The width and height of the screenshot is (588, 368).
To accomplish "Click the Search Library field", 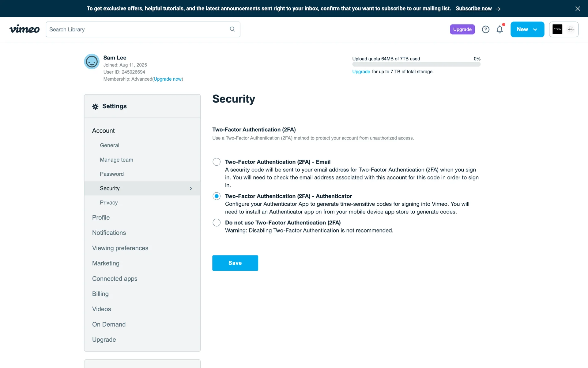I will (x=138, y=29).
